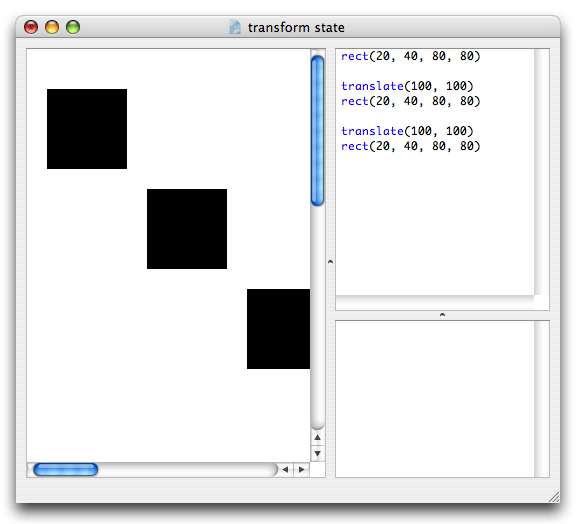Click the canvas scroll up arrow
This screenshot has height=524, width=581.
[x=318, y=438]
